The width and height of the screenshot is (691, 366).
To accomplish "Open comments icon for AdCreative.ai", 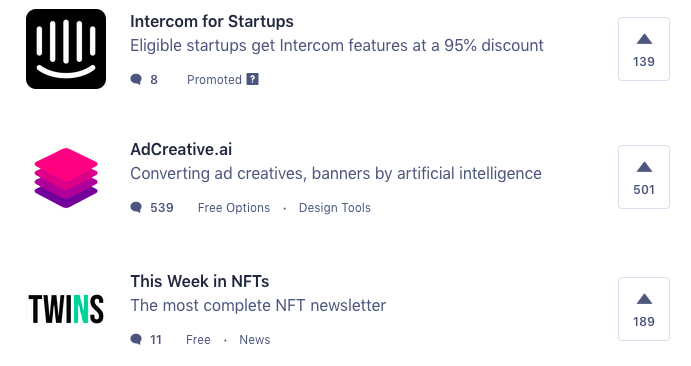I will coord(136,207).
